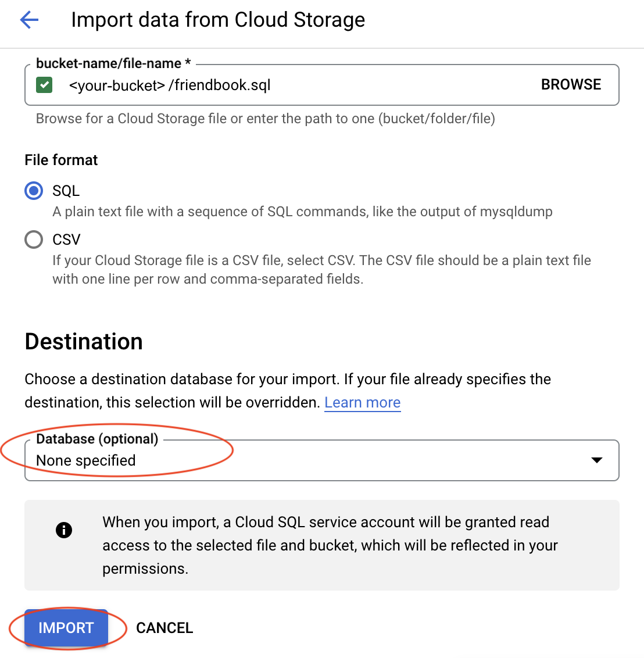
Task: Click None specified to change destination database
Action: coord(85,460)
